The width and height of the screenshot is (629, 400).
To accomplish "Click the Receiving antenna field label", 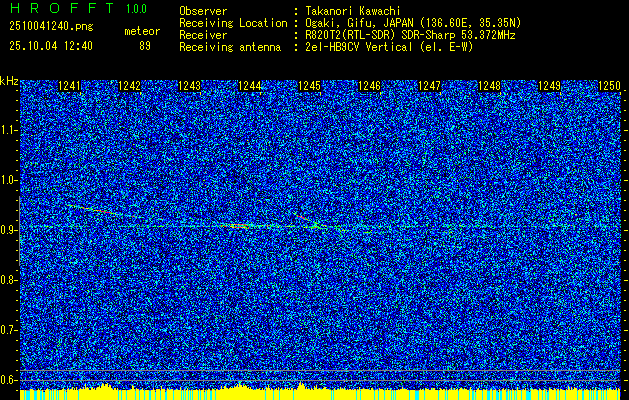I will click(230, 47).
